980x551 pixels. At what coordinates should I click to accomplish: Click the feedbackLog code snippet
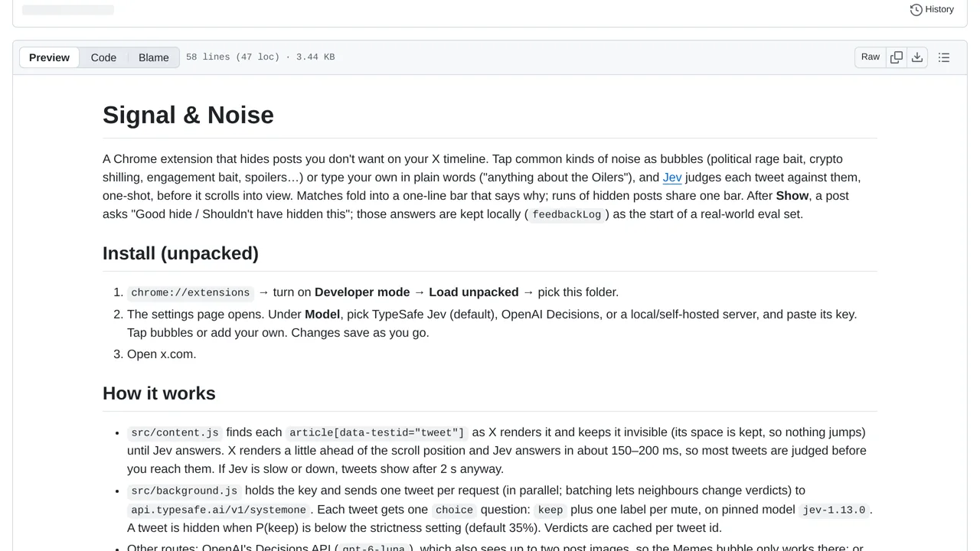[x=567, y=215]
